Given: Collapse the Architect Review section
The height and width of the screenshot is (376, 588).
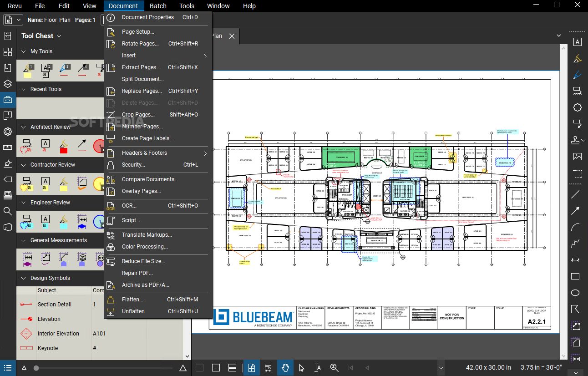Looking at the screenshot, I should [23, 127].
